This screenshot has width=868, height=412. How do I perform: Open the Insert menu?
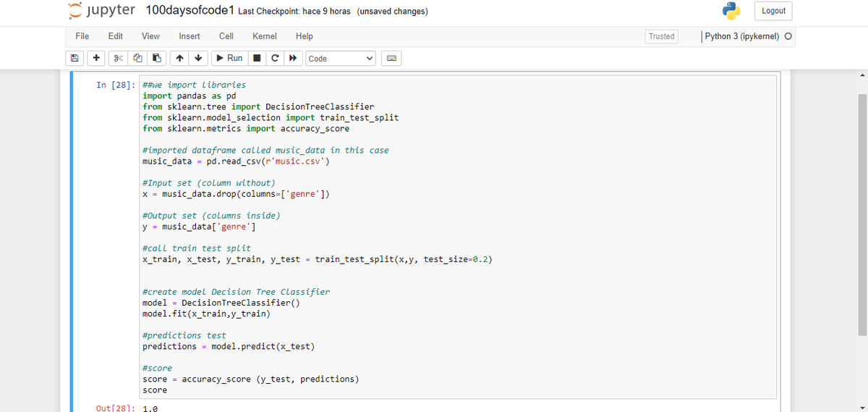[x=190, y=36]
